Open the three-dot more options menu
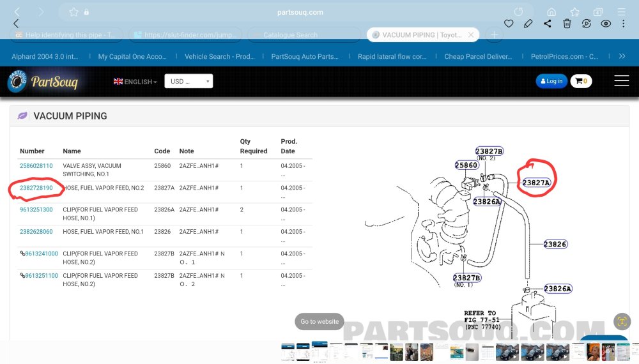639x364 pixels. point(623,24)
